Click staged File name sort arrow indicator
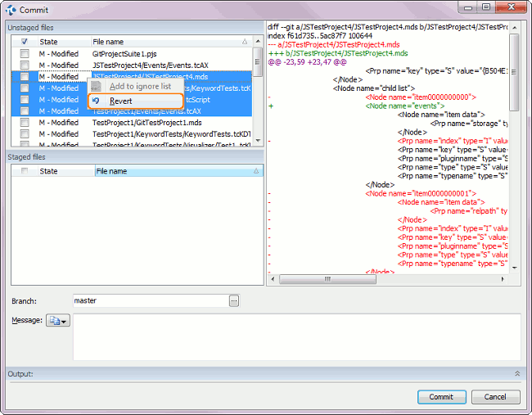Screen dimensions: 532x415 pos(256,171)
